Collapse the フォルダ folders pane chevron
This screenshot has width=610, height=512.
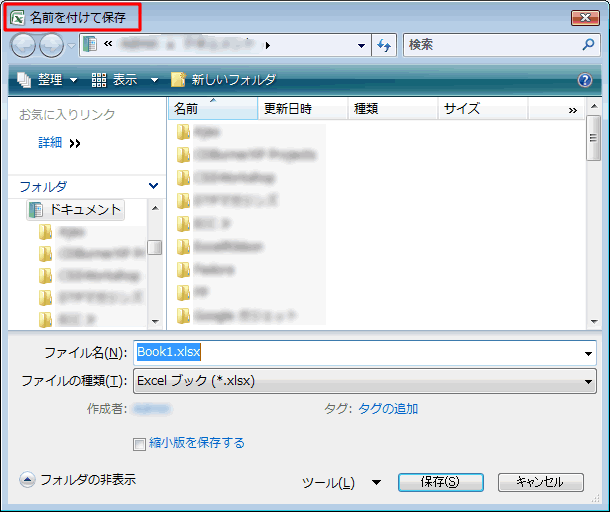point(154,186)
